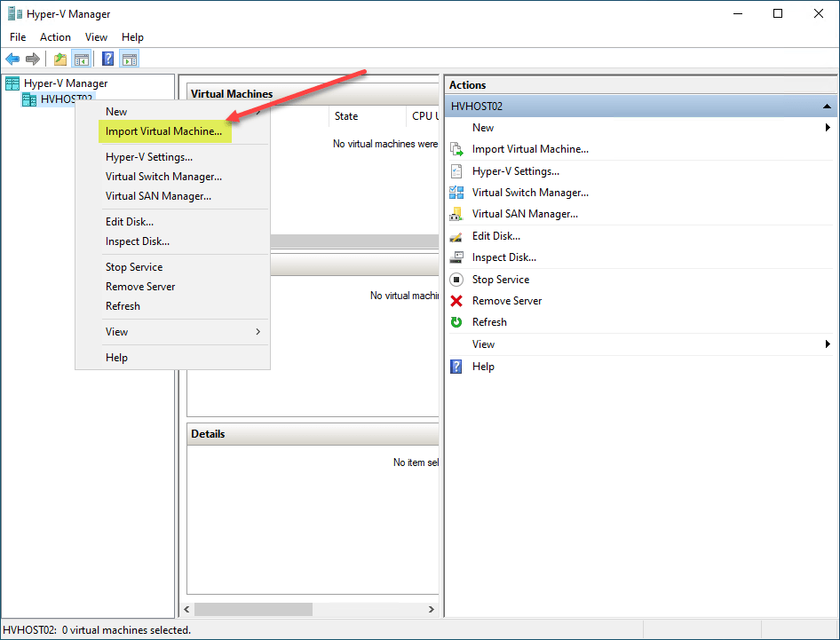Click Refresh link in Actions pane
The height and width of the screenshot is (640, 840).
tap(489, 322)
